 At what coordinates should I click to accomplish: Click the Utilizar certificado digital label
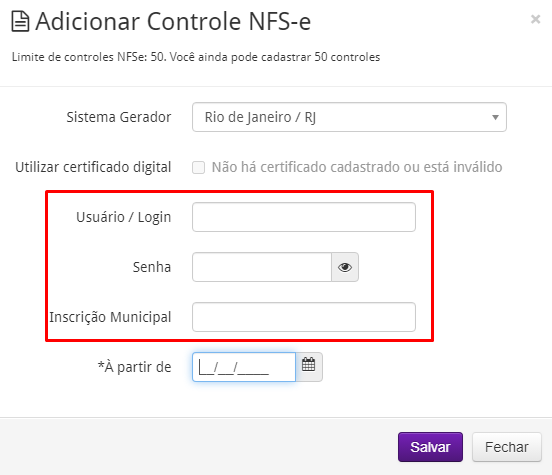93,167
